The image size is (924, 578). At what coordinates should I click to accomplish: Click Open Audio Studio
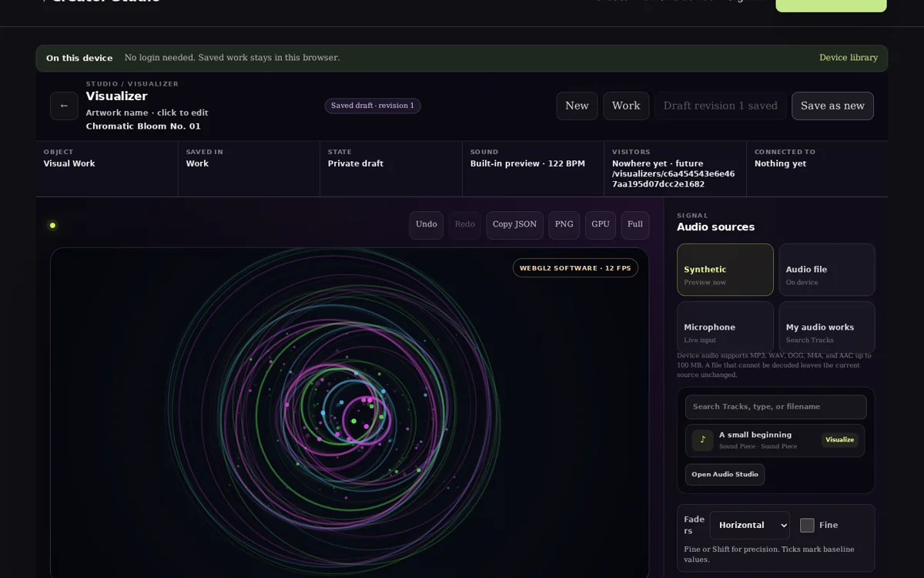pyautogui.click(x=725, y=475)
